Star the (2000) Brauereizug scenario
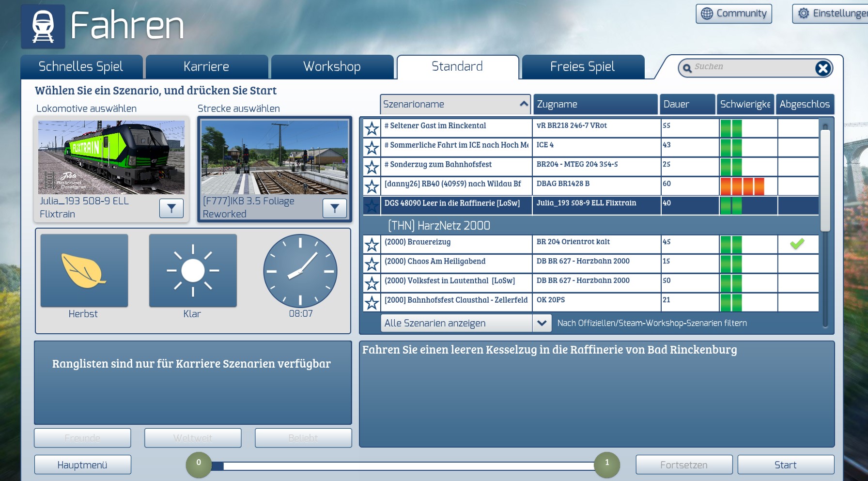The height and width of the screenshot is (481, 868). tap(372, 244)
